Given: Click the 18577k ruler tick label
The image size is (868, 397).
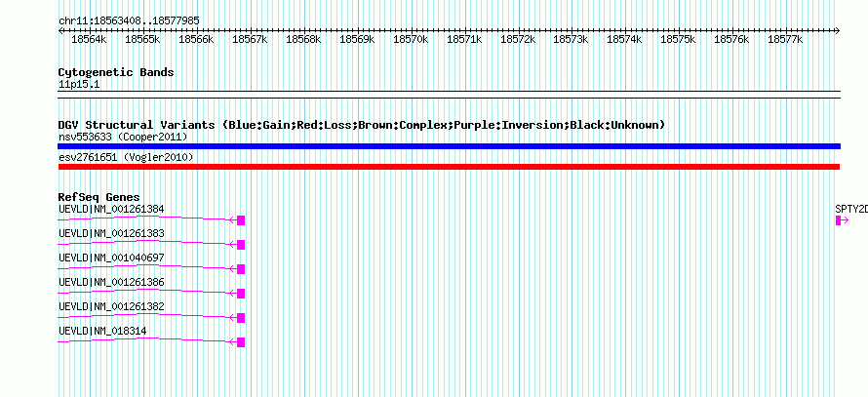Looking at the screenshot, I should (785, 39).
